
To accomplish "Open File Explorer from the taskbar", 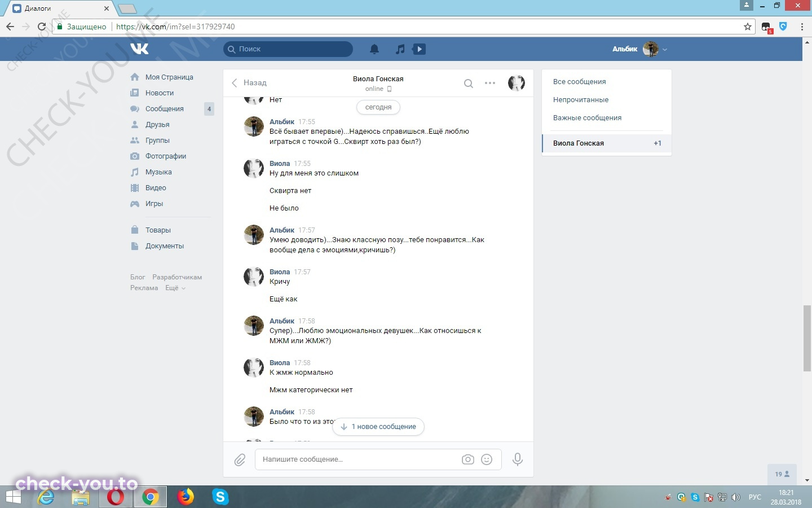I will [x=81, y=497].
